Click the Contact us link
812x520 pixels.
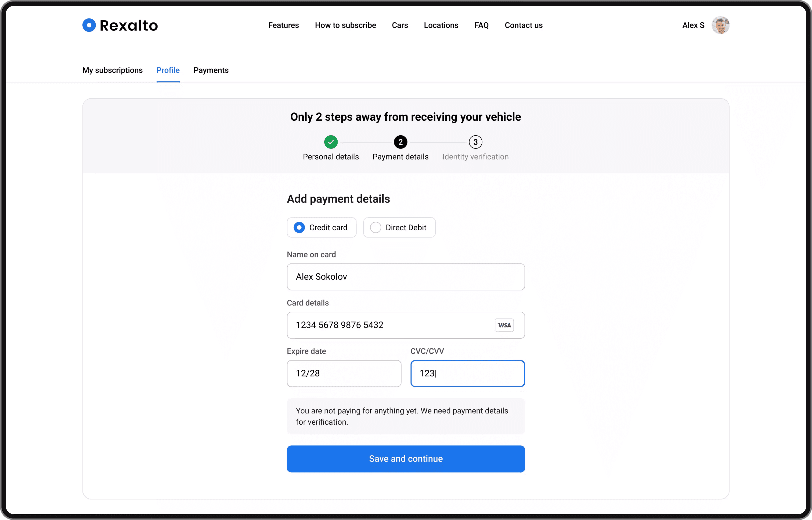pyautogui.click(x=523, y=25)
